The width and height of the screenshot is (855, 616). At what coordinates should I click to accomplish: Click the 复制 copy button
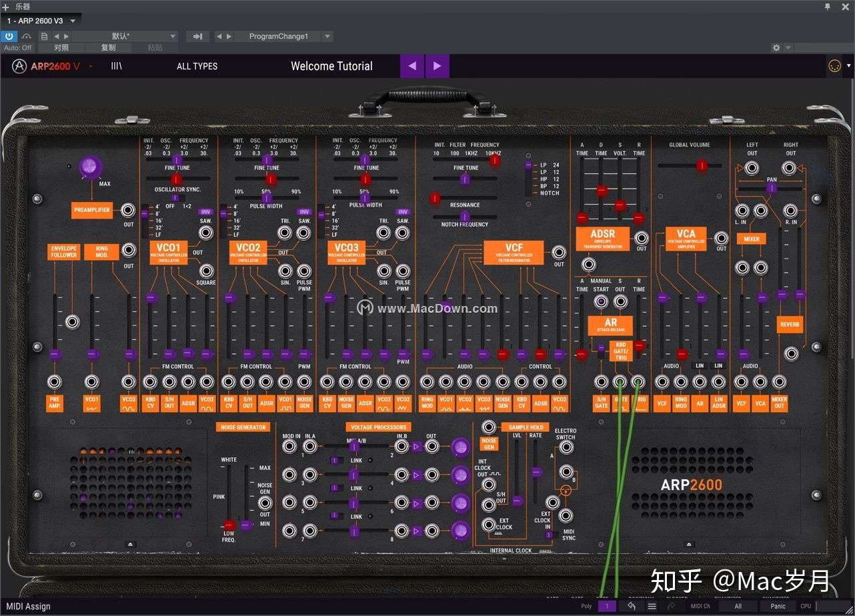(x=108, y=47)
